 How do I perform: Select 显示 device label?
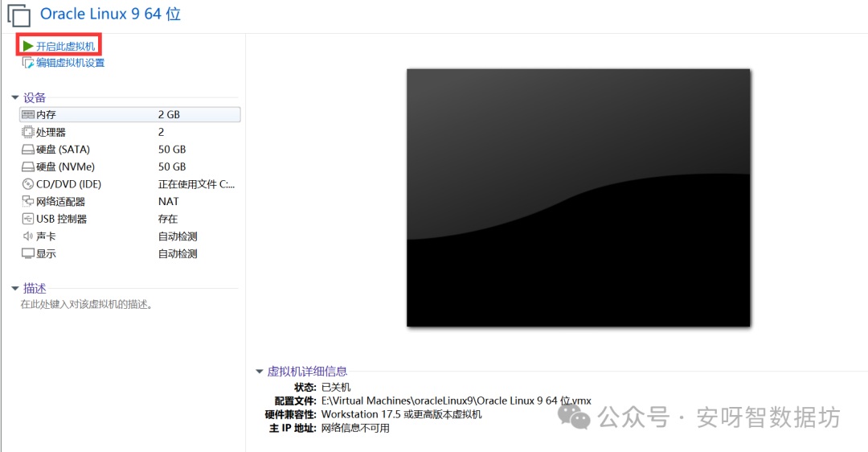(x=46, y=253)
